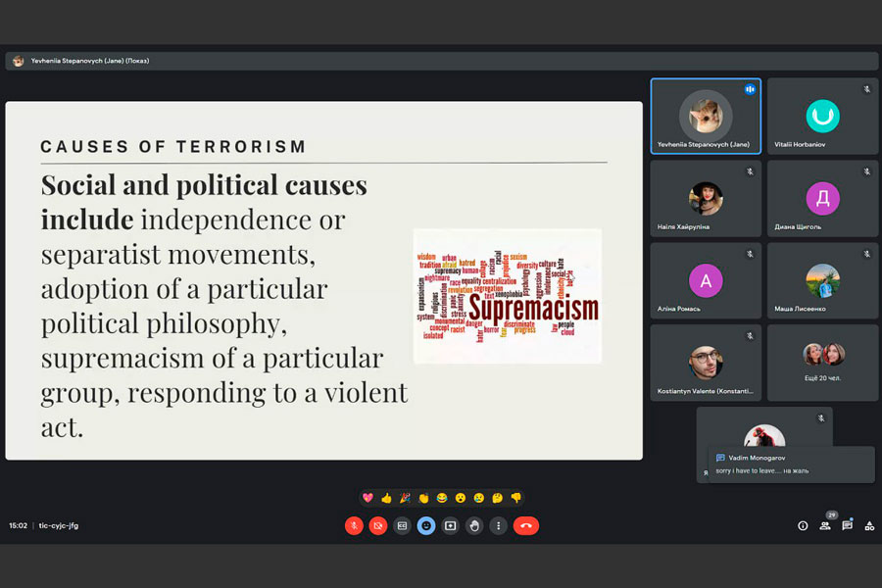Send the laughing face reaction

point(442,498)
